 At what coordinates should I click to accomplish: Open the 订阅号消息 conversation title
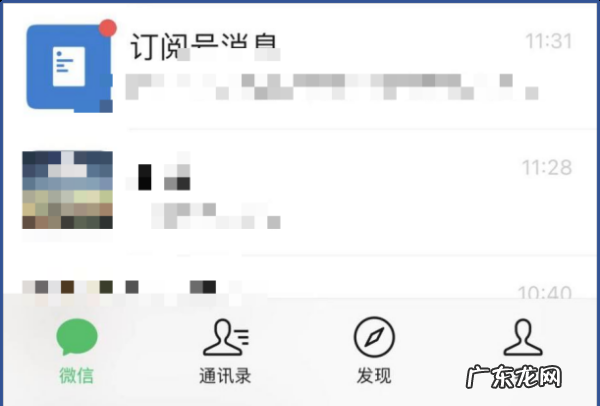pyautogui.click(x=204, y=47)
